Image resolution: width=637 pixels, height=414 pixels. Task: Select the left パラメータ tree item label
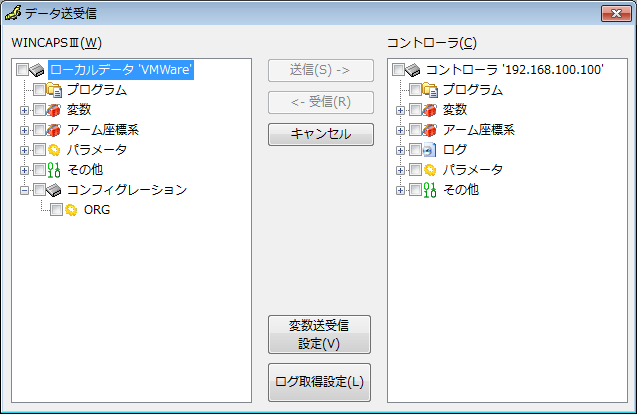coord(97,150)
